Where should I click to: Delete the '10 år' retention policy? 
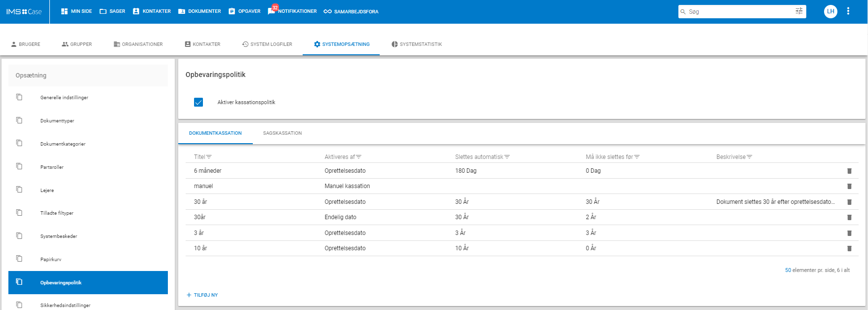[849, 248]
